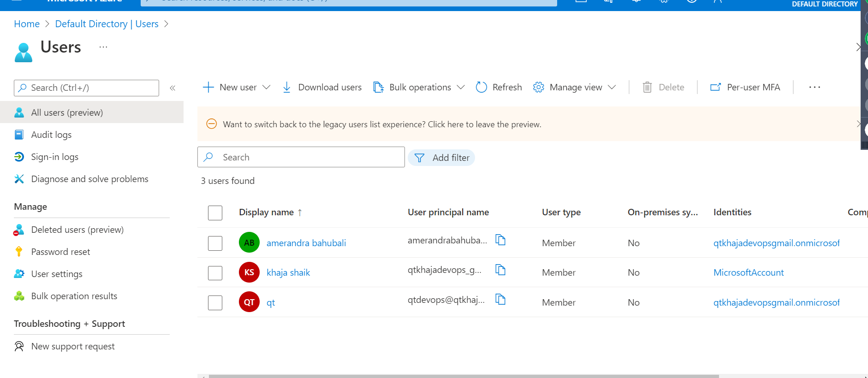Image resolution: width=868 pixels, height=378 pixels.
Task: Copy khaja shaik's user principal name
Action: pos(500,270)
